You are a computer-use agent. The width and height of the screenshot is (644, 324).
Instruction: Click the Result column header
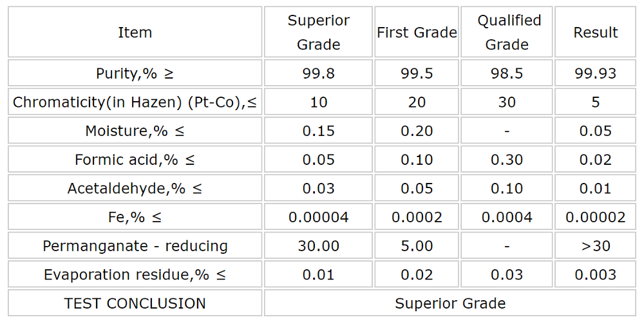pos(596,32)
